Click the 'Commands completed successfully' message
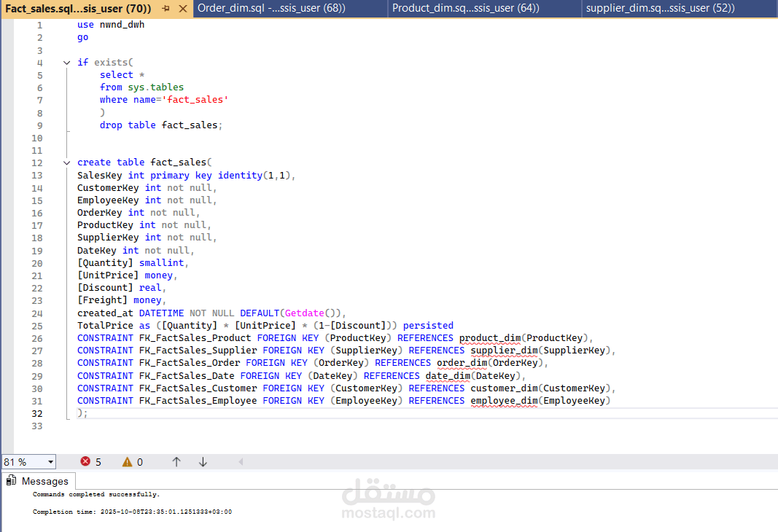 (96, 494)
